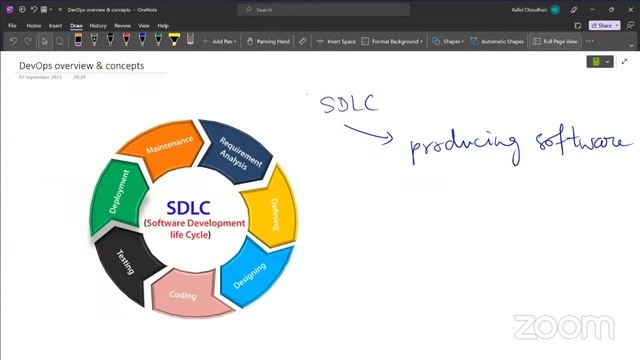The image size is (640, 360).
Task: Activate the Select Objects cursor tool
Action: (x=44, y=41)
